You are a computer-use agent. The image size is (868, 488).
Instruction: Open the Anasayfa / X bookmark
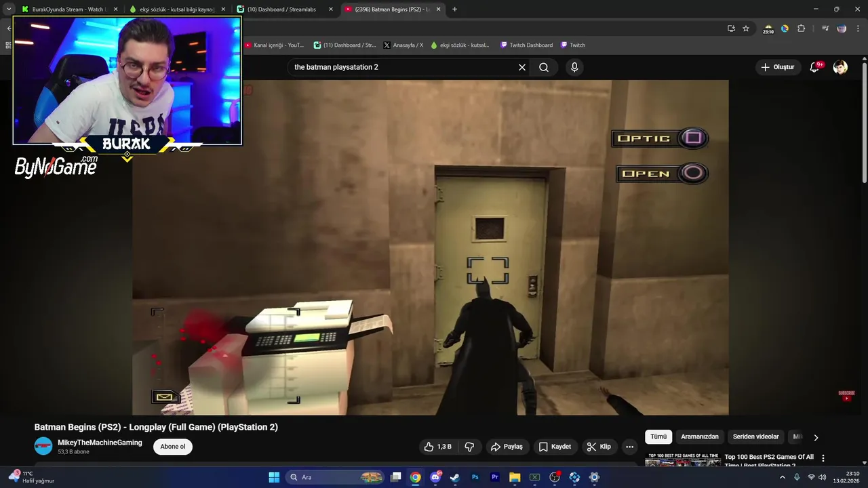pos(403,45)
